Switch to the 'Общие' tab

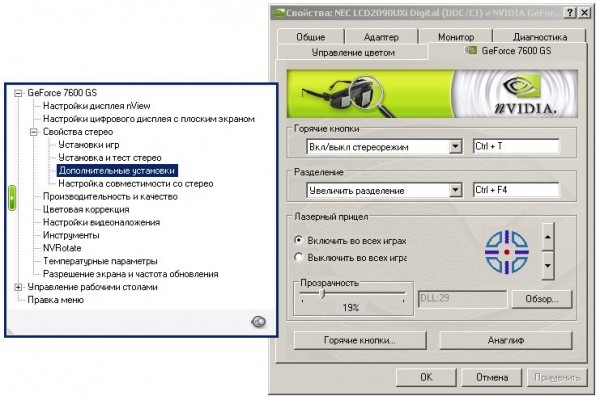point(310,37)
